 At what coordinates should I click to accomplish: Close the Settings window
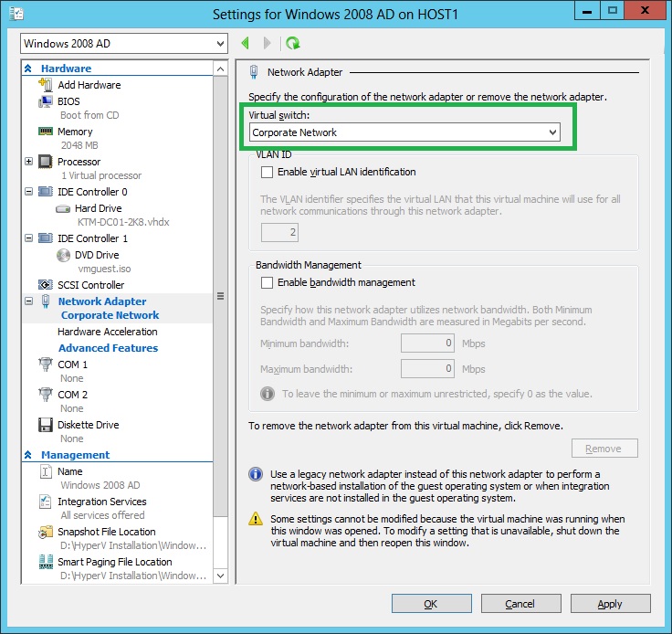pyautogui.click(x=645, y=11)
